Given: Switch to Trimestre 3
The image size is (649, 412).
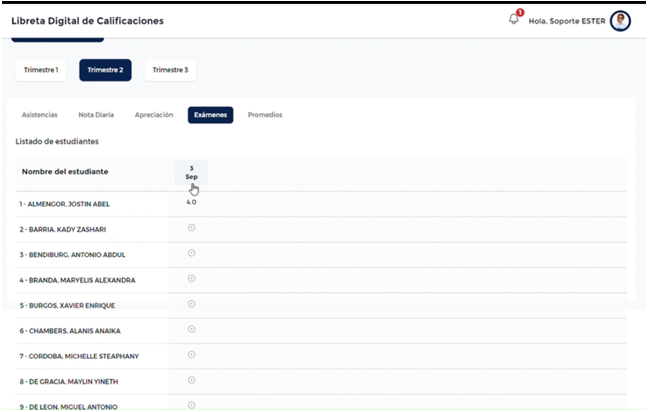Looking at the screenshot, I should 169,70.
